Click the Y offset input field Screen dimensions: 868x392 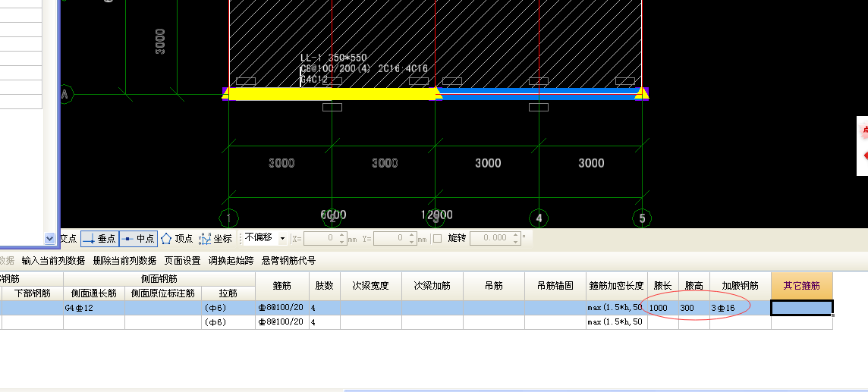[x=391, y=238]
